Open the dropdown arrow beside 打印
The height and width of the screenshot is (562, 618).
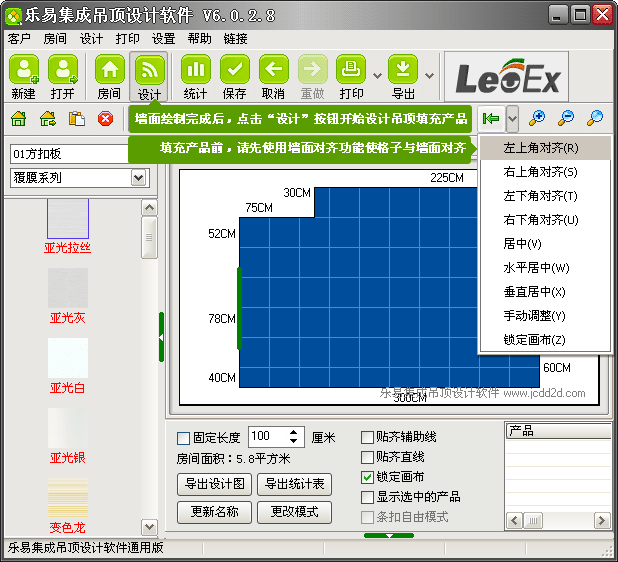[x=377, y=75]
